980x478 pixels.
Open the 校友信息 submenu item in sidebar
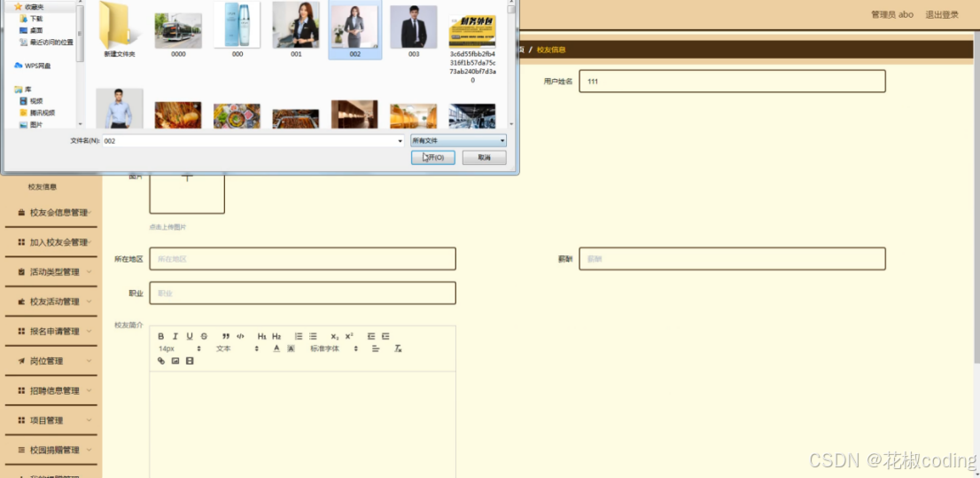pyautogui.click(x=43, y=186)
